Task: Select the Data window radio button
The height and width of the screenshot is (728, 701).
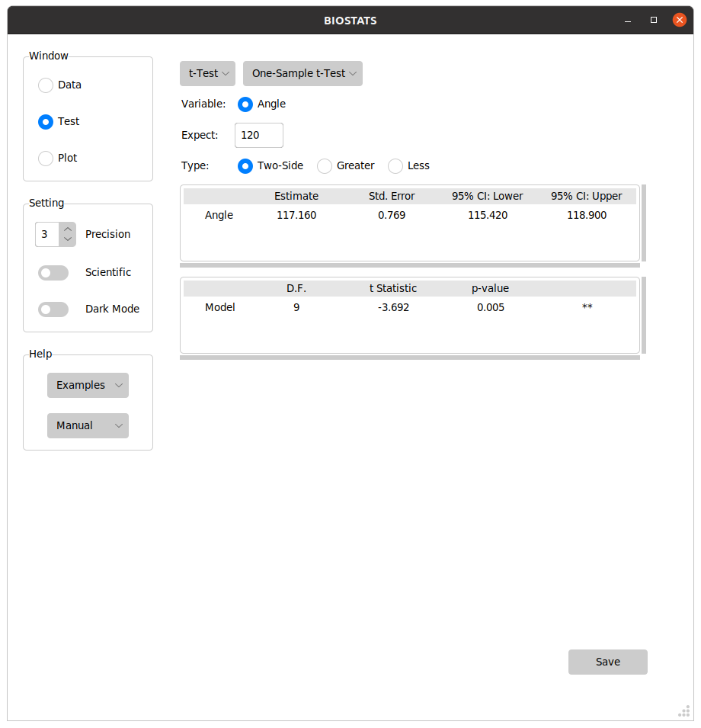Action: click(46, 85)
